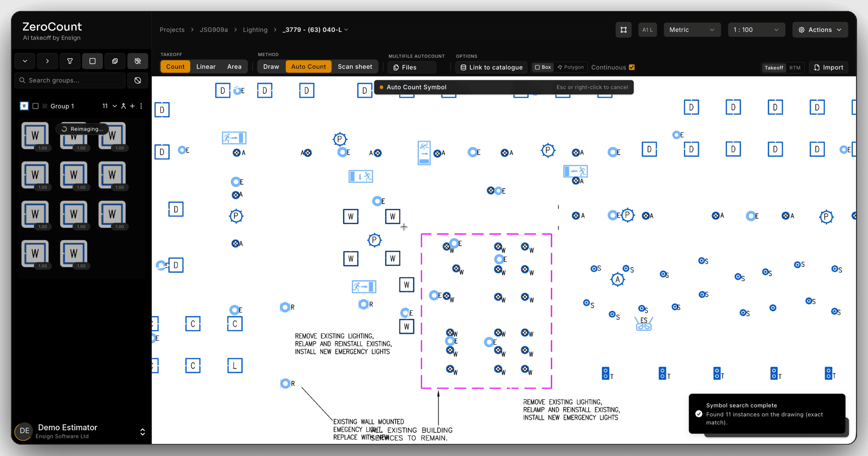The height and width of the screenshot is (456, 868).
Task: Click the Files copy icon
Action: coord(396,67)
